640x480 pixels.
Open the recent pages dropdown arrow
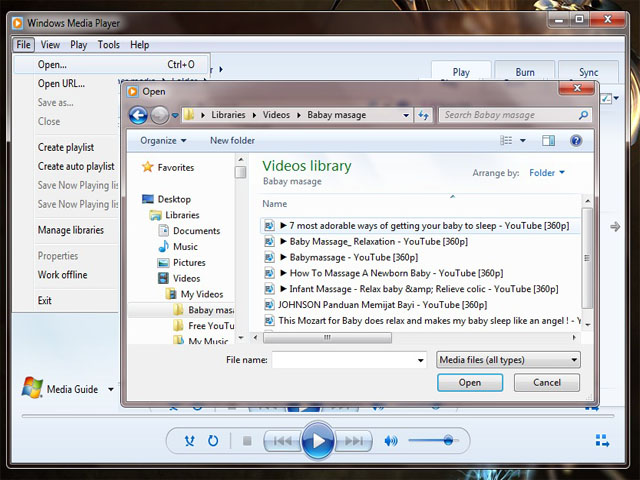click(x=175, y=116)
